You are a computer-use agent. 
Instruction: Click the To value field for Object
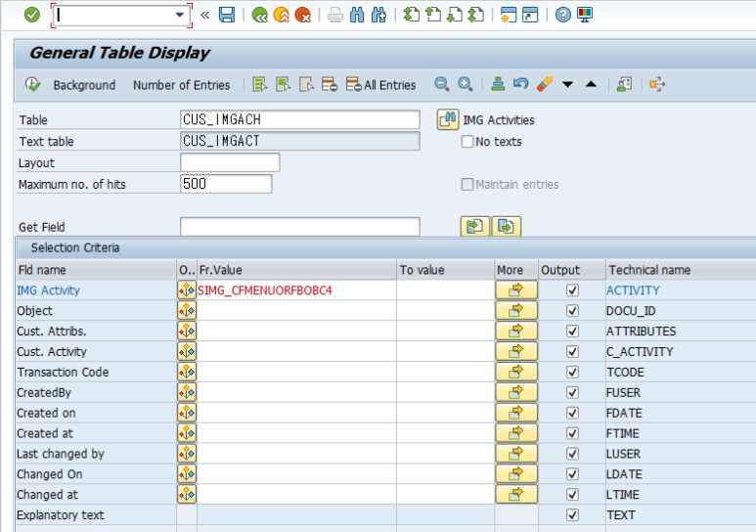point(446,311)
